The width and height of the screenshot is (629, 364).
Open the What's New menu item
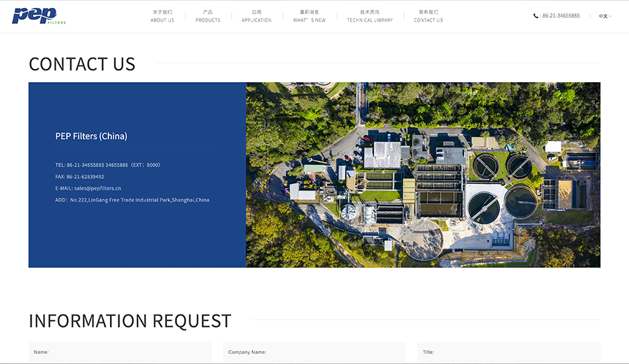tap(309, 16)
